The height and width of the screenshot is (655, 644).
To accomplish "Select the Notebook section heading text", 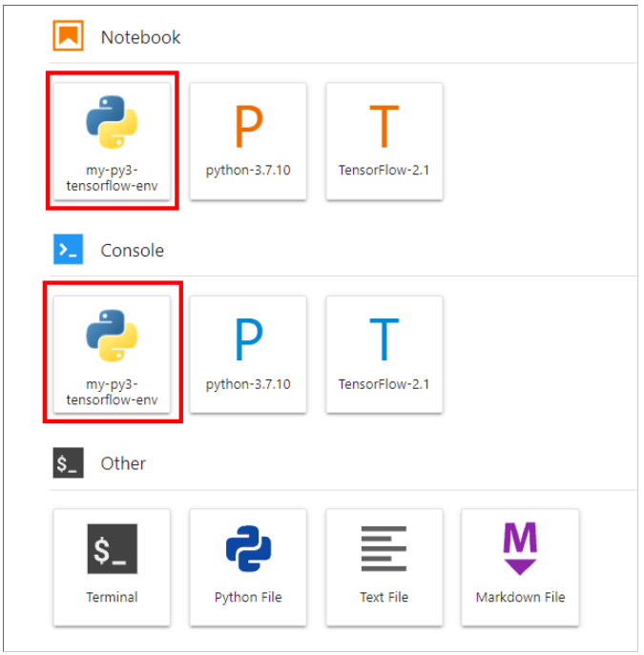I will coord(140,37).
